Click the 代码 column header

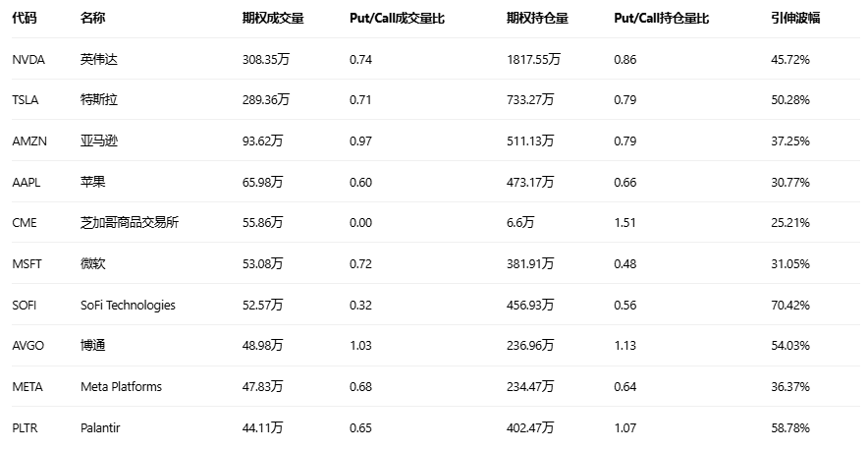[x=24, y=18]
